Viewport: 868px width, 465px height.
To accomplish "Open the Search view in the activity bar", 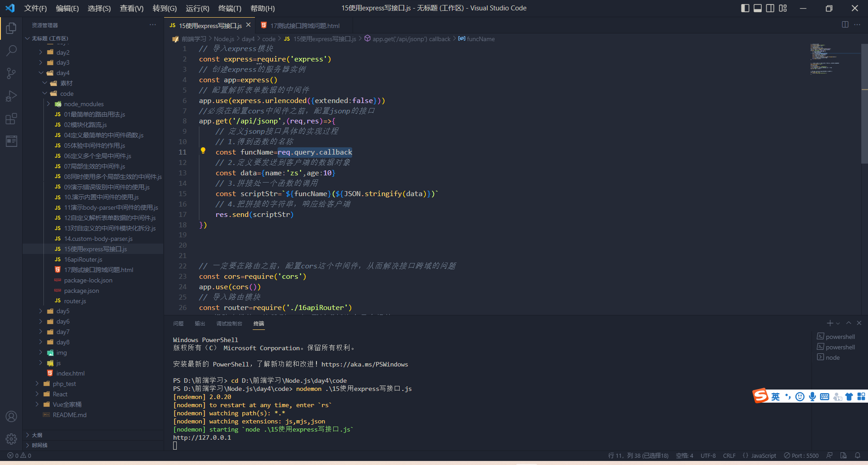I will (x=11, y=51).
